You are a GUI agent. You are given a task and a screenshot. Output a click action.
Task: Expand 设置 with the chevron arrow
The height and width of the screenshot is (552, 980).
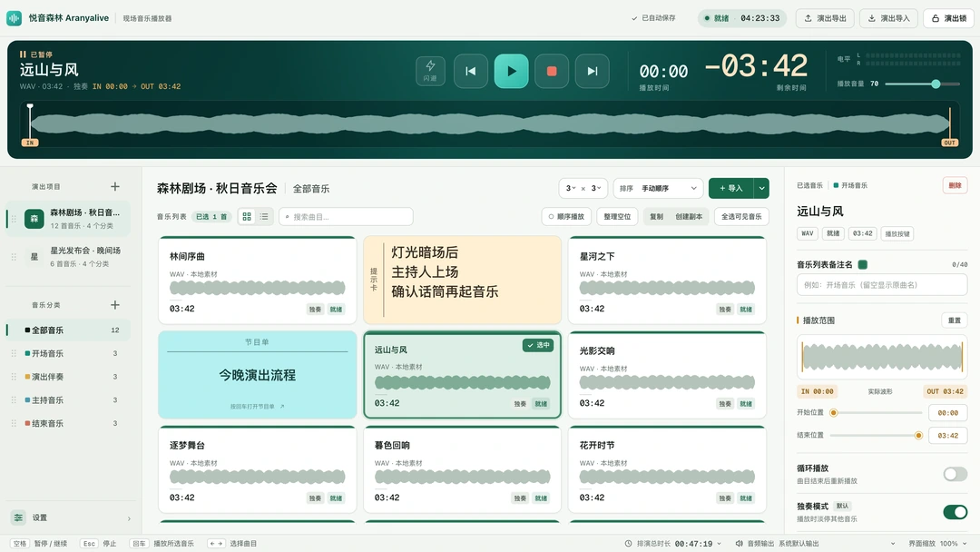coord(129,518)
